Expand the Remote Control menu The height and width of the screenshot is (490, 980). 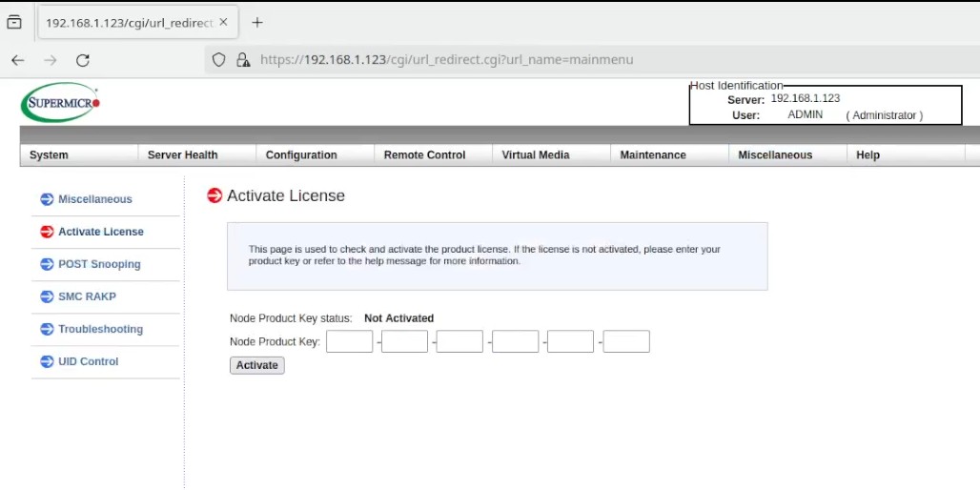pos(424,155)
